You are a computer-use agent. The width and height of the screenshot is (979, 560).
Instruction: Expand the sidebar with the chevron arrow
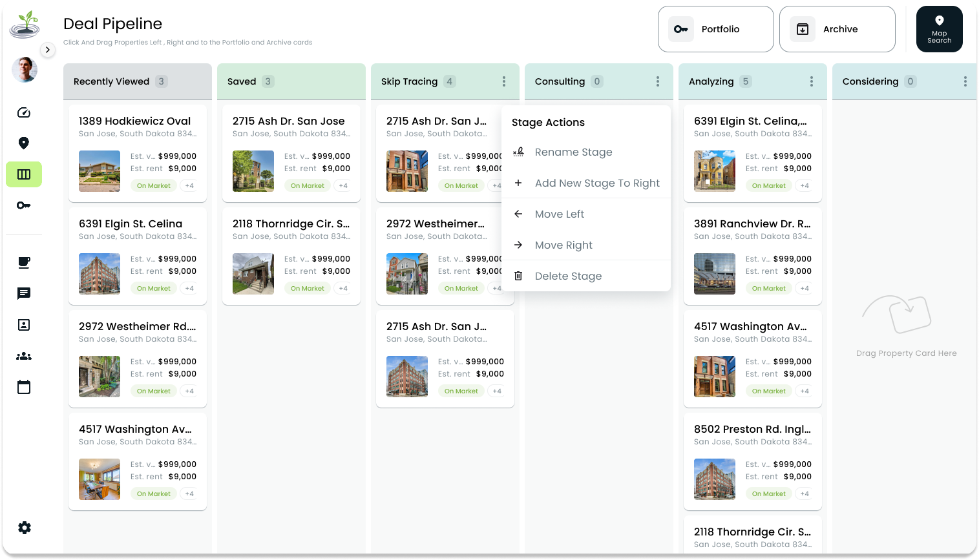tap(47, 50)
